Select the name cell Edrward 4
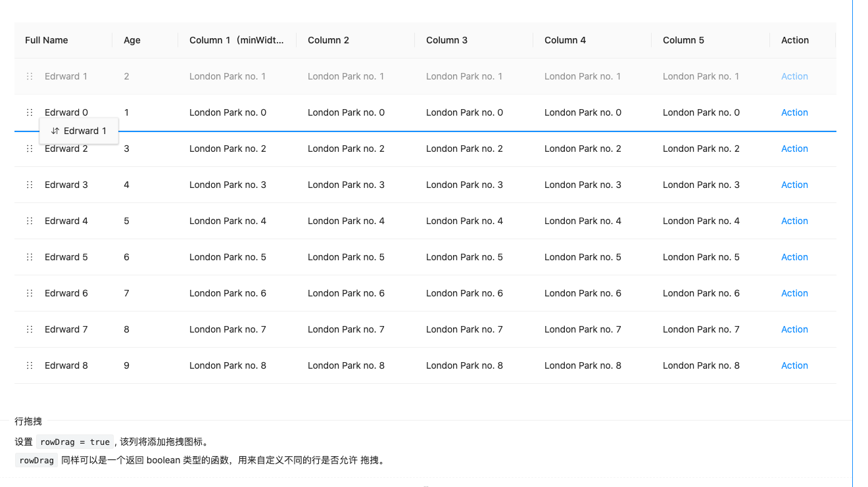The height and width of the screenshot is (487, 868). pos(66,221)
